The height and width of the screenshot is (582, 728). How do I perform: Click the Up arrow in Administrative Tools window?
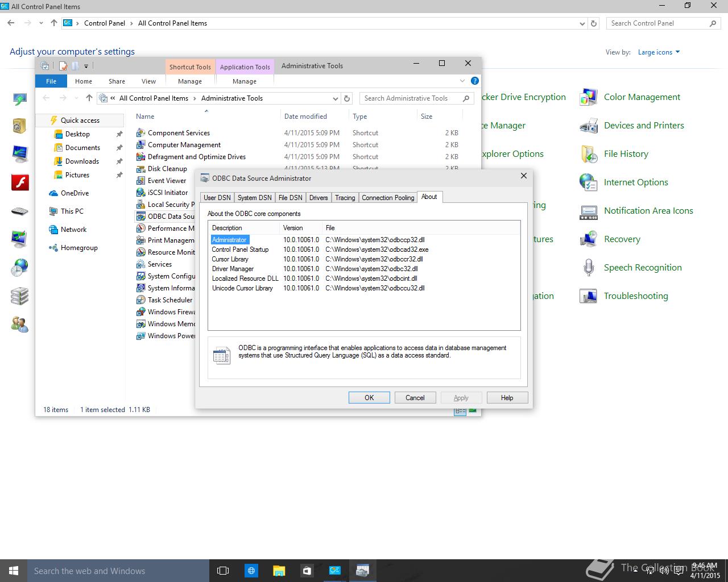[x=89, y=98]
